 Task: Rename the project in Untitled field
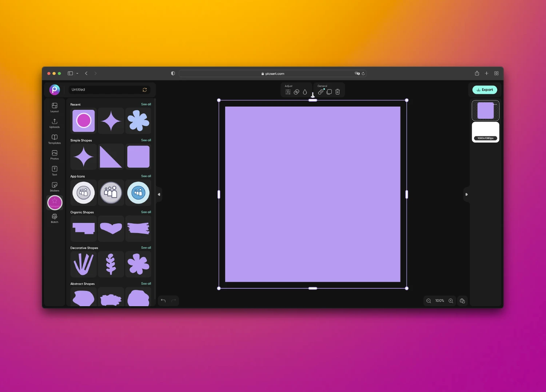tap(105, 89)
